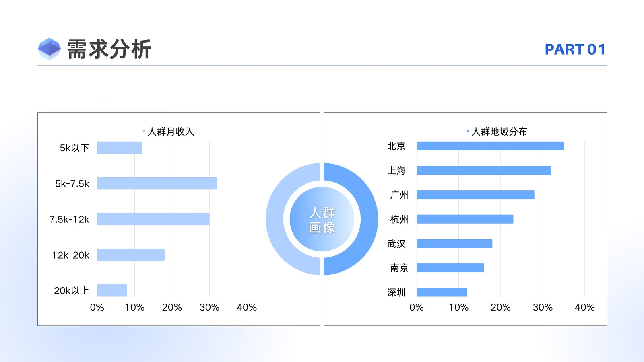
Task: Click the 5k以下 income bar
Action: pyautogui.click(x=120, y=148)
